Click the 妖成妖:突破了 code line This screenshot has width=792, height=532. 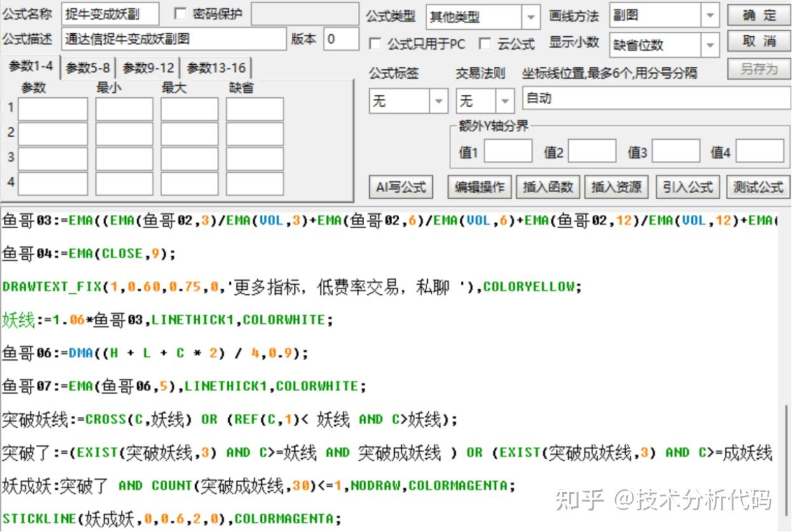click(x=259, y=485)
